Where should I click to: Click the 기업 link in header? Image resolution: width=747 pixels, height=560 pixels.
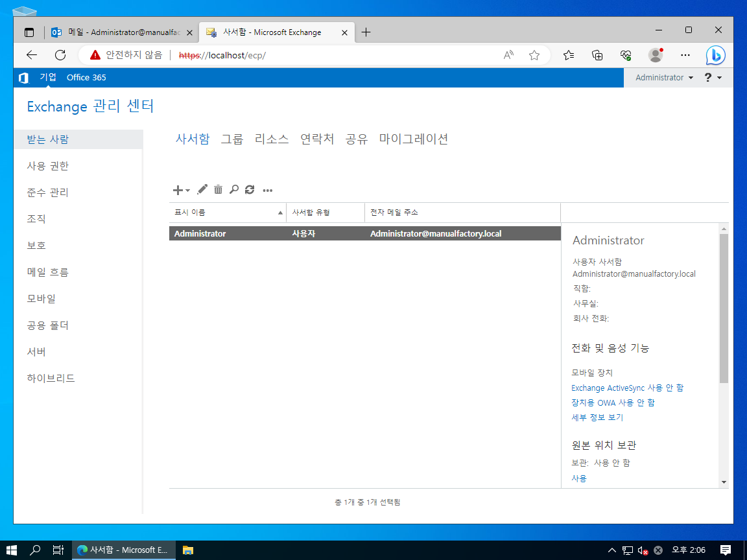[x=47, y=77]
